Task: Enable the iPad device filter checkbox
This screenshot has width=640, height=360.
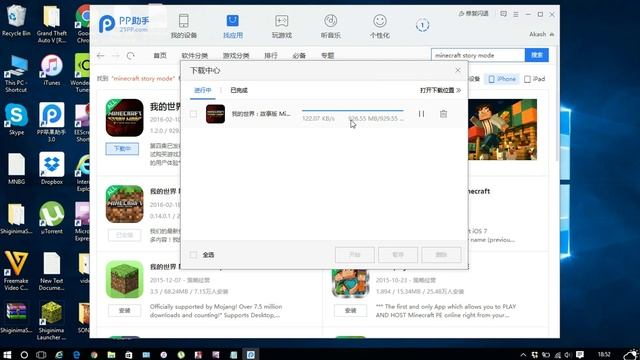Action: 527,79
